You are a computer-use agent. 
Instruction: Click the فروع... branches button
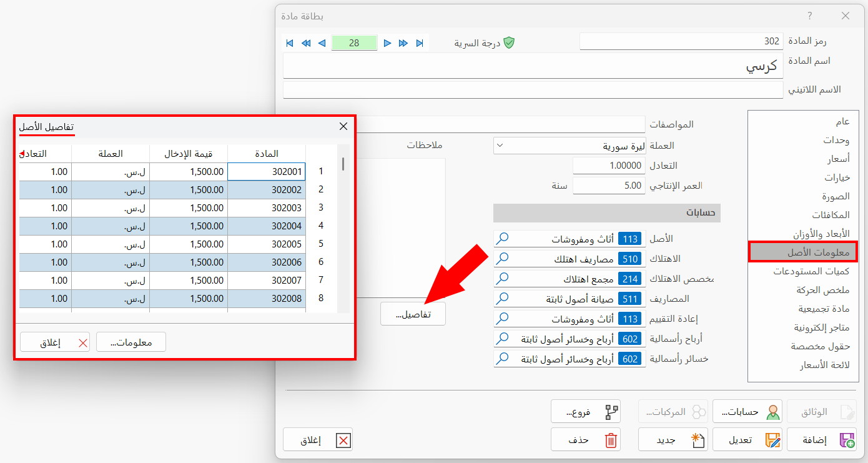coord(585,412)
